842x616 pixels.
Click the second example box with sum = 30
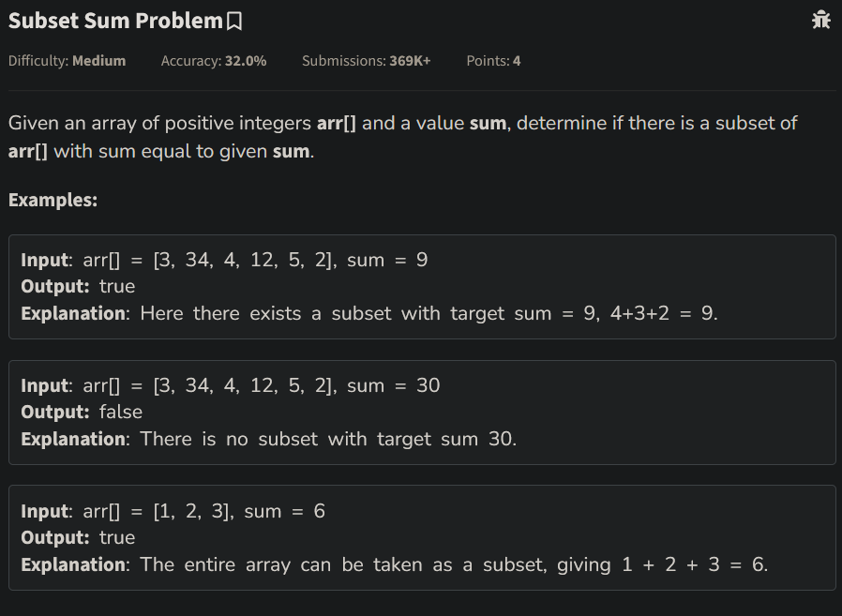point(422,413)
